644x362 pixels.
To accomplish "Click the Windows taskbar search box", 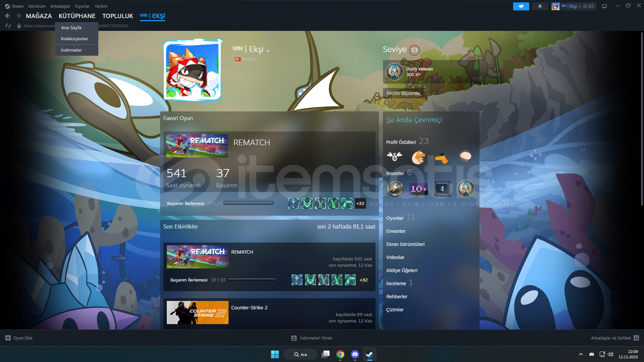I will coord(300,354).
